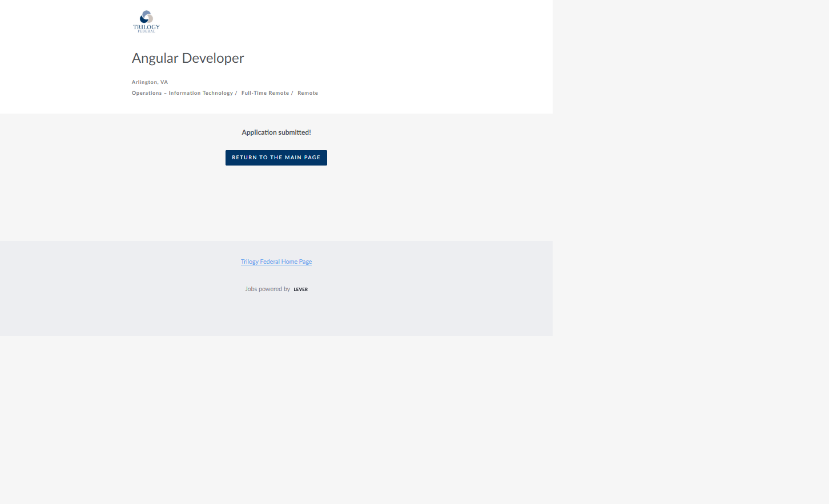Click the Operations – Information Technology label
829x504 pixels.
[x=182, y=93]
